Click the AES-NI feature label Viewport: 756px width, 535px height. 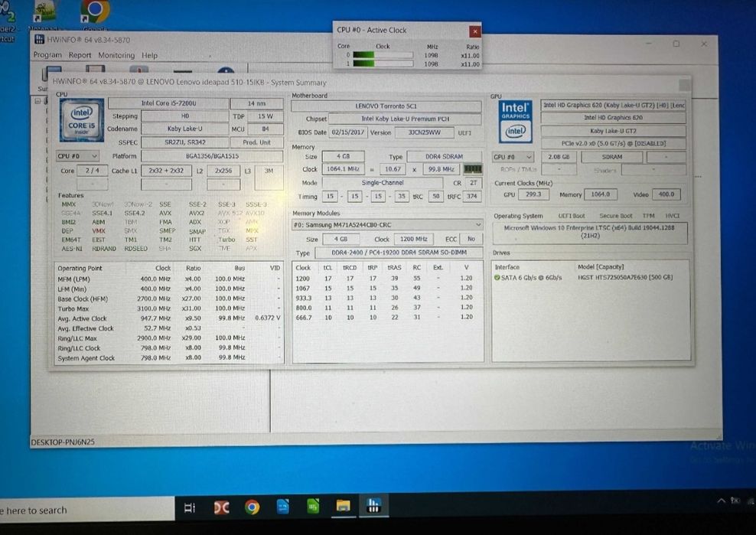tap(72, 249)
